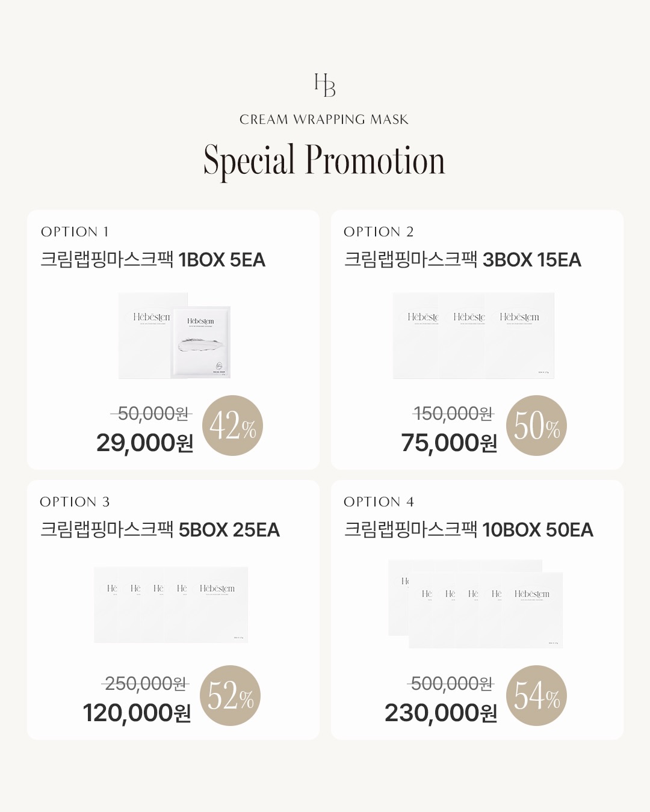This screenshot has height=812, width=650.
Task: Click the 42% discount badge
Action: 233,425
